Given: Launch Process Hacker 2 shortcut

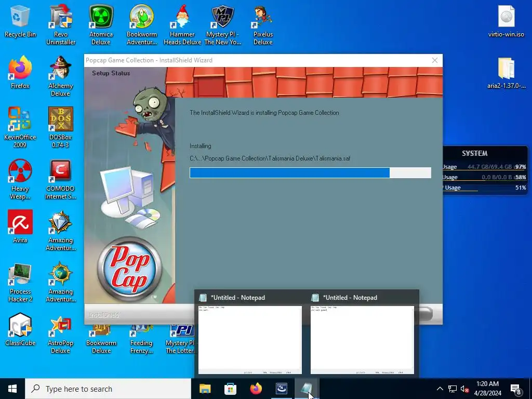Looking at the screenshot, I should click(20, 282).
